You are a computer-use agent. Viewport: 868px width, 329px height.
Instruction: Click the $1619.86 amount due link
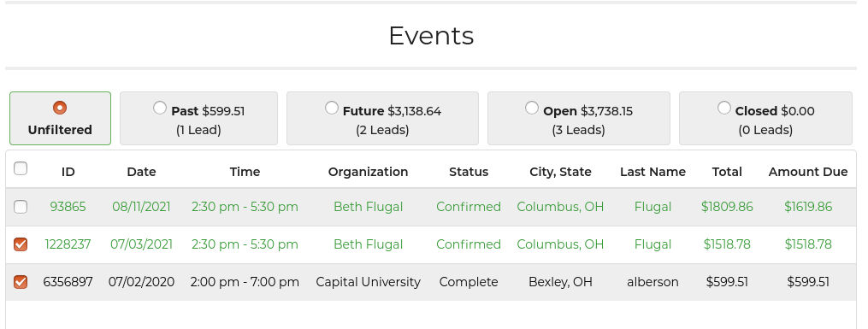point(808,207)
